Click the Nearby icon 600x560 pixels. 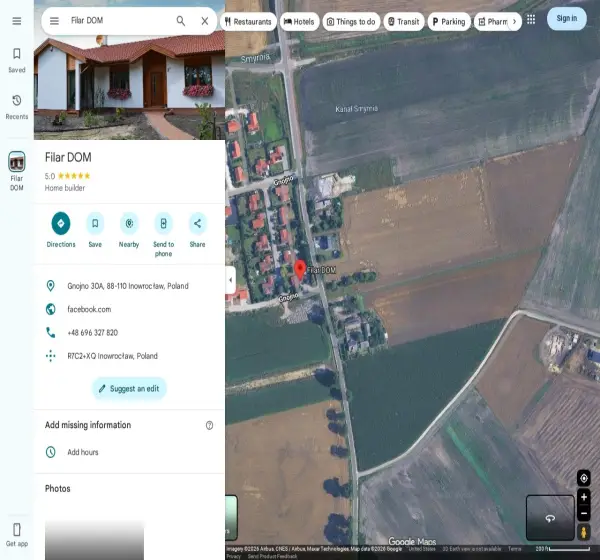point(129,223)
